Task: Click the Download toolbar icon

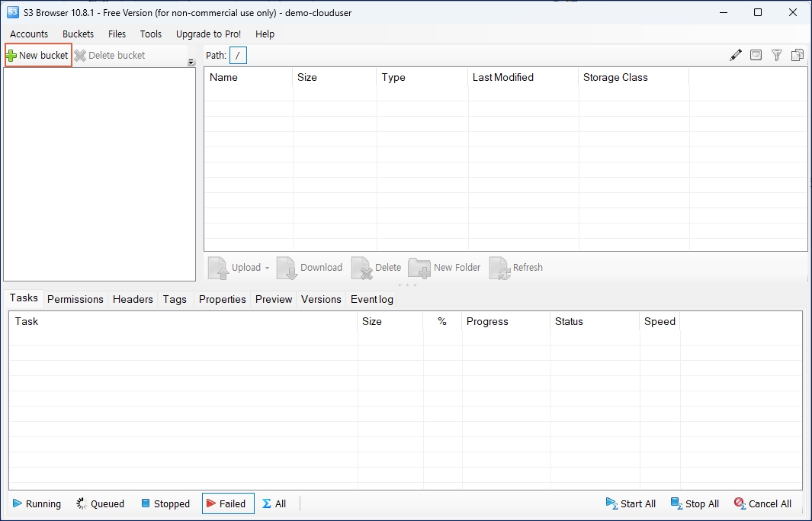Action: 287,268
